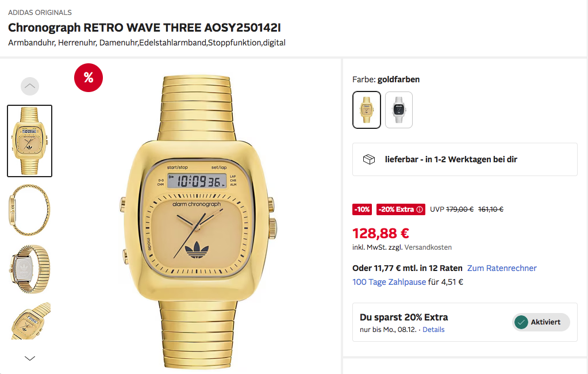
Task: Click the ADIDAS ORIGINALS brand label
Action: 40,13
